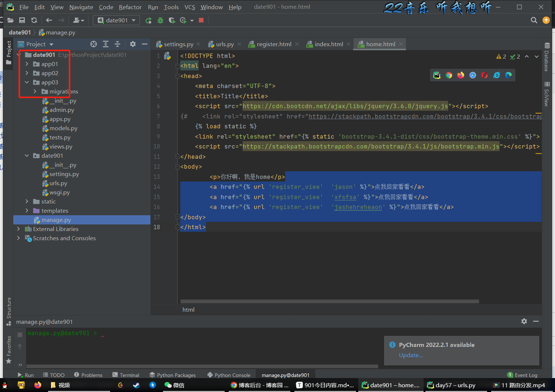Switch to the urls.py editor tab

pyautogui.click(x=225, y=44)
